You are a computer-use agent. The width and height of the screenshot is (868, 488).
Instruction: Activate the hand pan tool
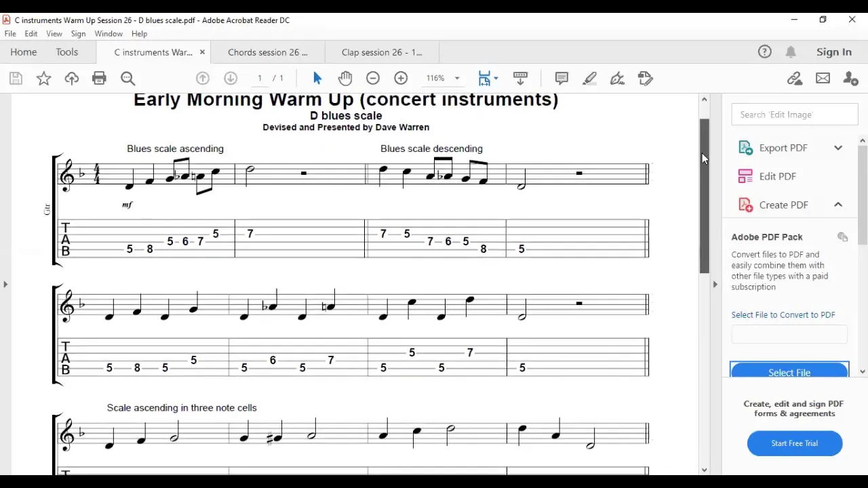click(x=345, y=79)
